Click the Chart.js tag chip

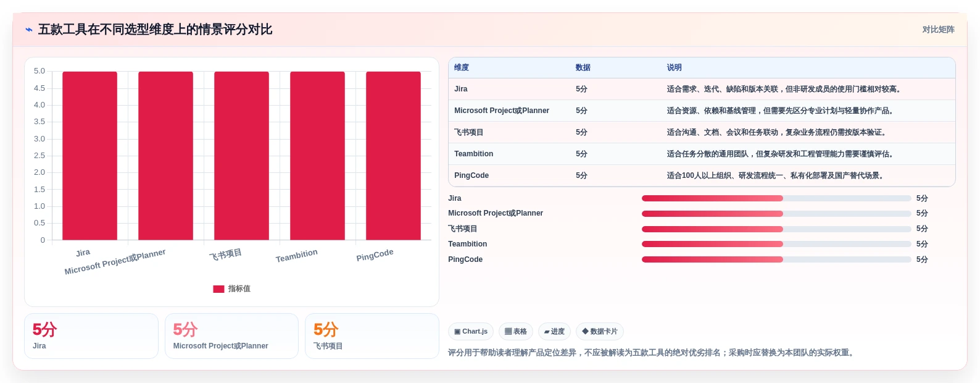point(471,332)
